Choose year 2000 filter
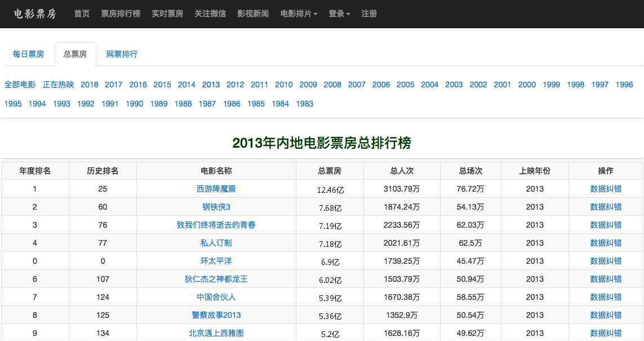 527,85
